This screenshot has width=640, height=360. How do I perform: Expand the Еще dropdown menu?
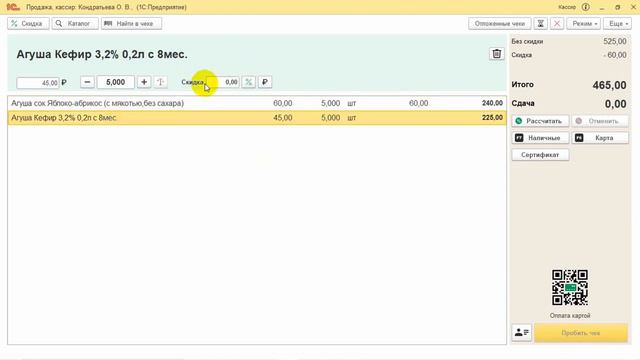tap(618, 24)
